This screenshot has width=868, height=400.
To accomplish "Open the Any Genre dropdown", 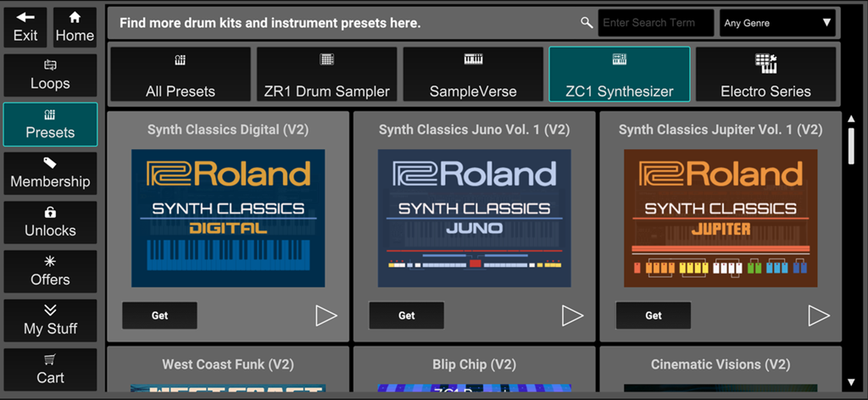I will [x=778, y=23].
